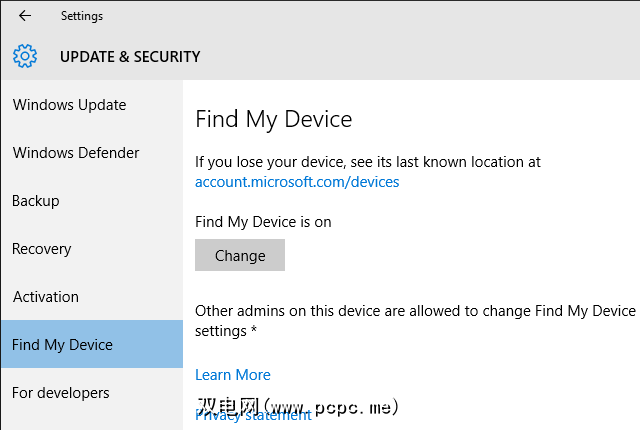
Task: Click the Update & Security gear icon
Action: pyautogui.click(x=26, y=57)
